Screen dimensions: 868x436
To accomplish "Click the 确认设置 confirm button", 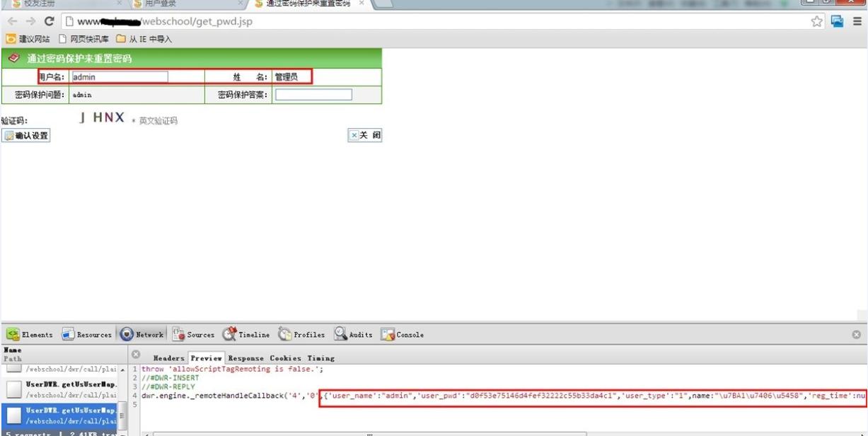I will pos(26,136).
